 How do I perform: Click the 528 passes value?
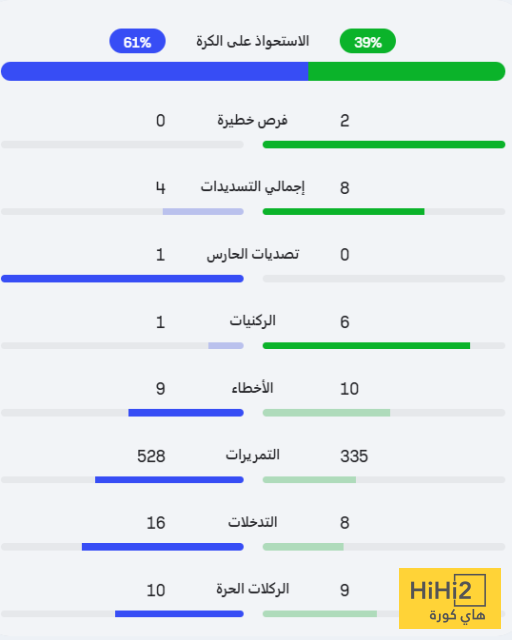pos(151,456)
